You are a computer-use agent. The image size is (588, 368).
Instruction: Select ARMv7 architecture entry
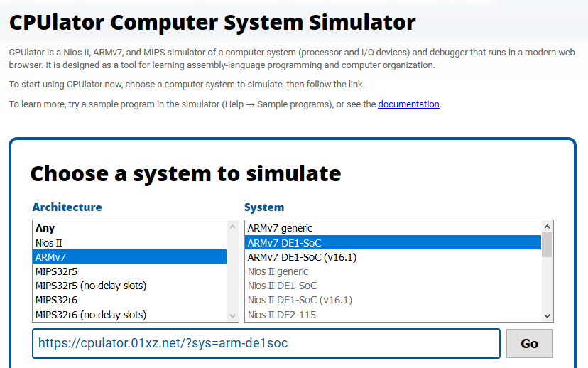pos(129,257)
